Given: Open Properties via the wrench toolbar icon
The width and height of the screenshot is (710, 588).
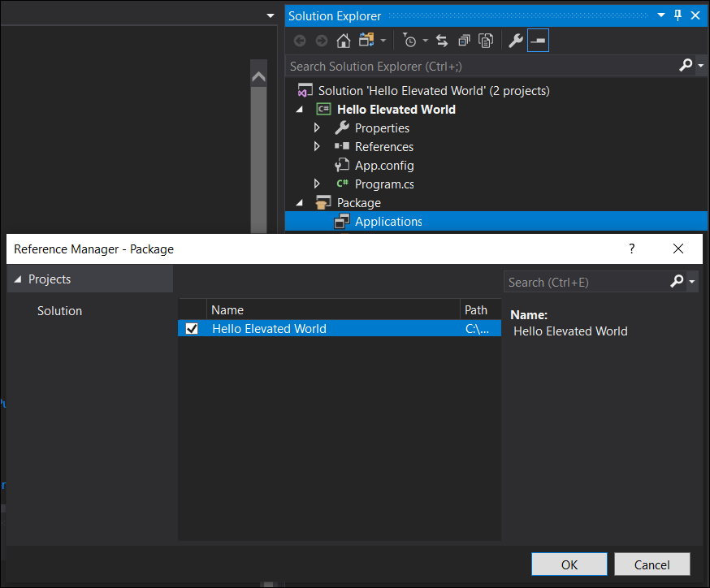Looking at the screenshot, I should 516,41.
